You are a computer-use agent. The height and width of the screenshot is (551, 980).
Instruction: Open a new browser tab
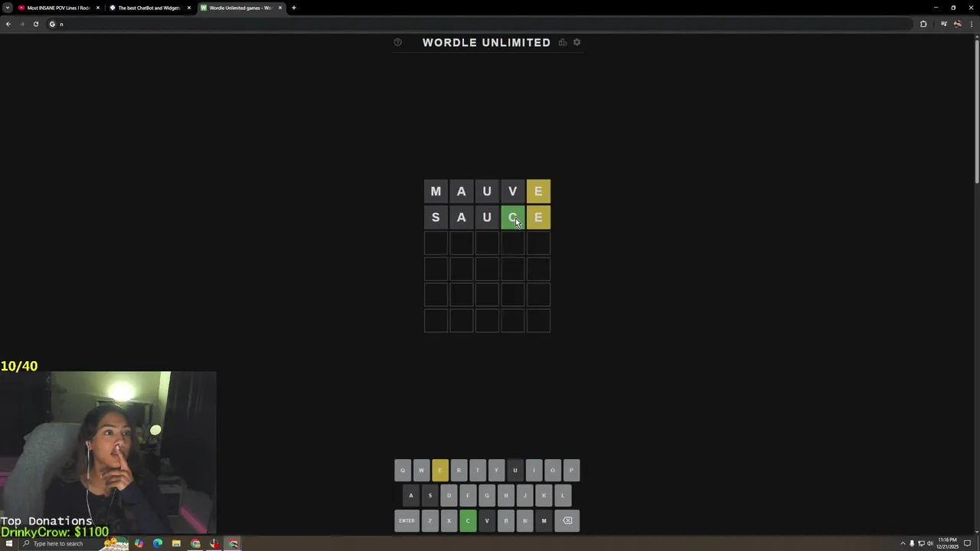(294, 8)
